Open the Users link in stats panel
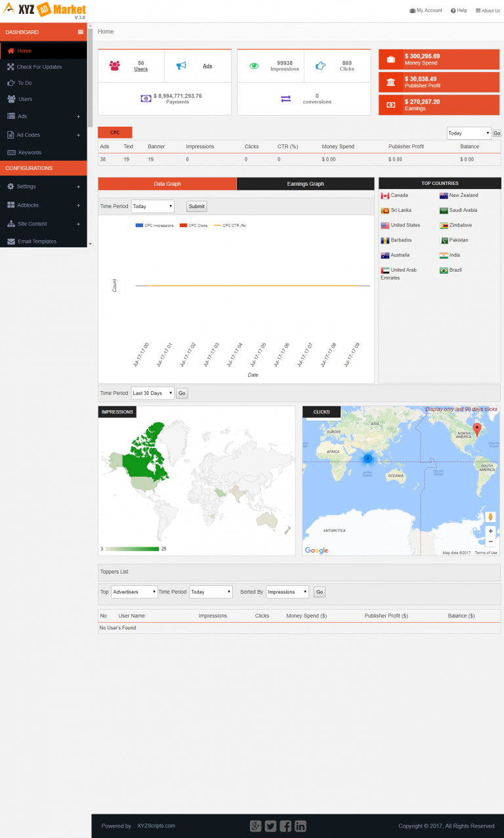The image size is (504, 838). 140,69
